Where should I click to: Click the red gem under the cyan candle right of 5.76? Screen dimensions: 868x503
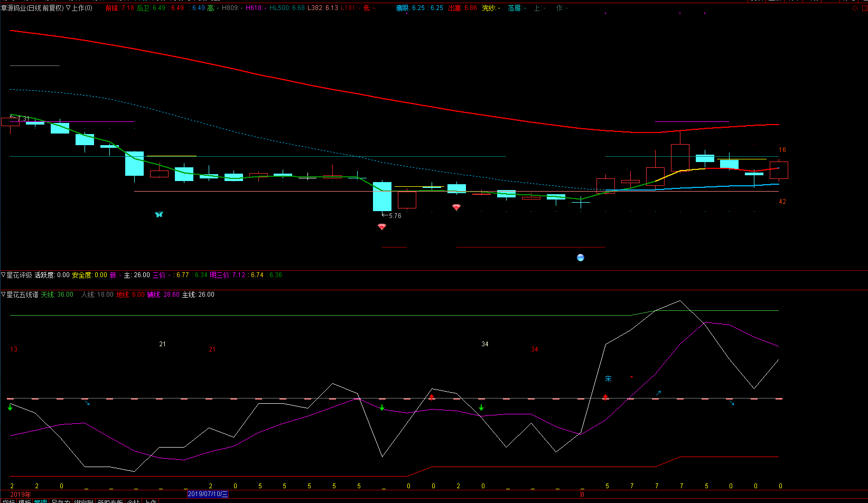point(456,207)
